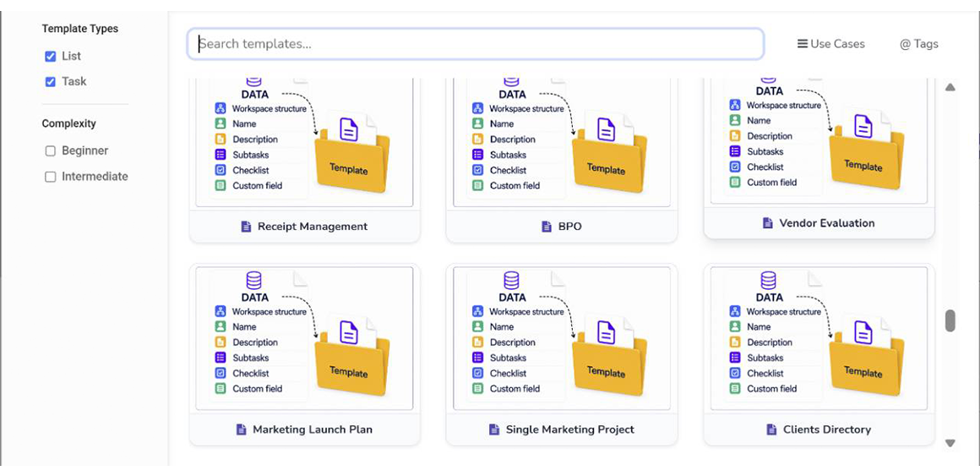Click 'Subtasks' text in Vendor Evaluation card
The height and width of the screenshot is (476, 980).
(765, 151)
